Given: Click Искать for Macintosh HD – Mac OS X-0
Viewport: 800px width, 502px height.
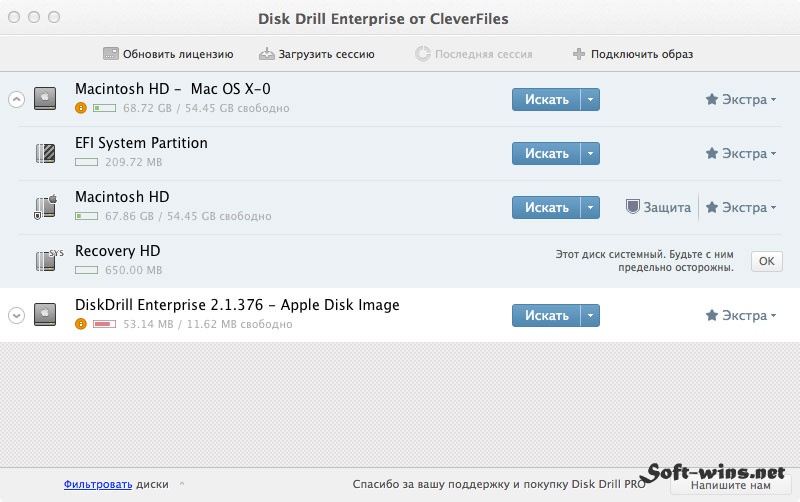Looking at the screenshot, I should pyautogui.click(x=546, y=99).
